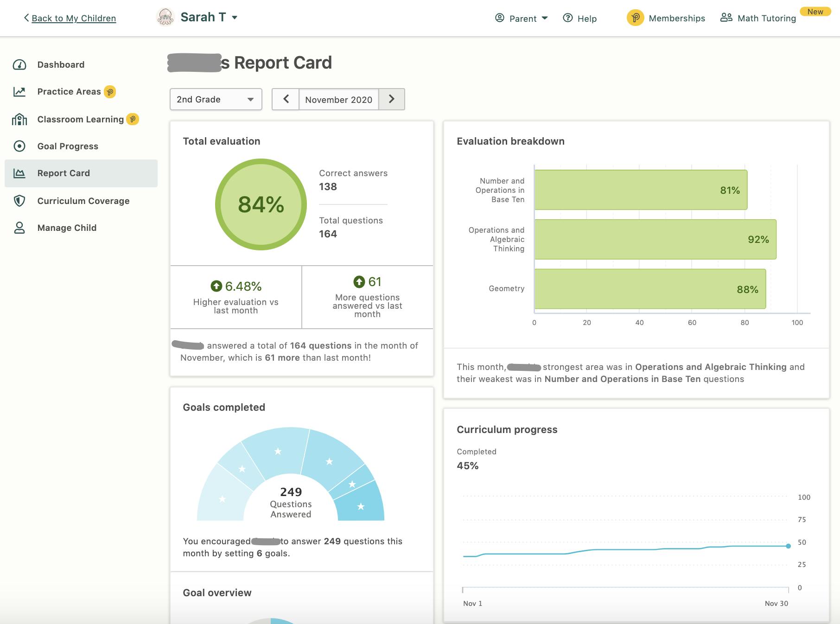Click the Operations and Algebraic Thinking 92% bar
840x624 pixels.
point(655,239)
